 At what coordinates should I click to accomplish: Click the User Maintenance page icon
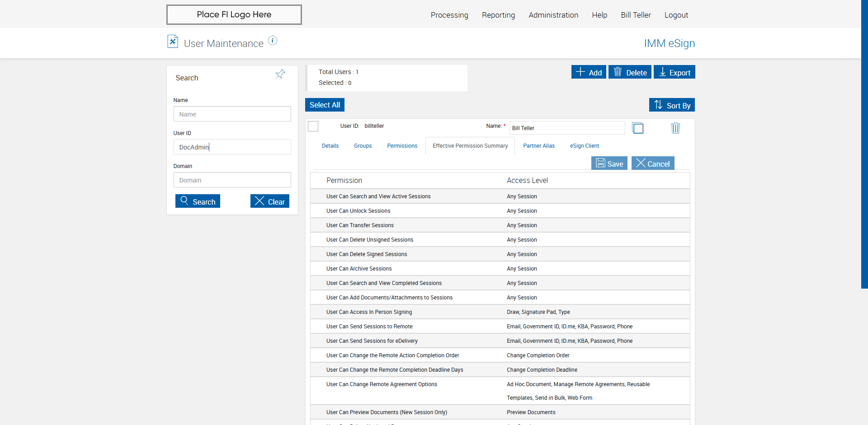173,42
